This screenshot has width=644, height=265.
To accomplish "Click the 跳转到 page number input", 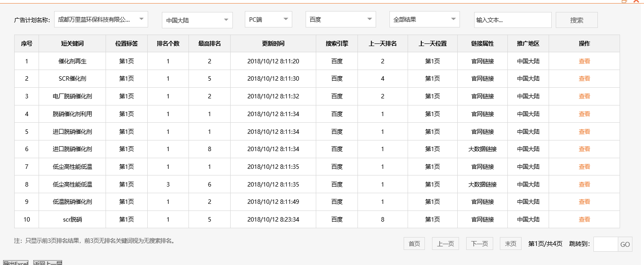I will pyautogui.click(x=606, y=244).
